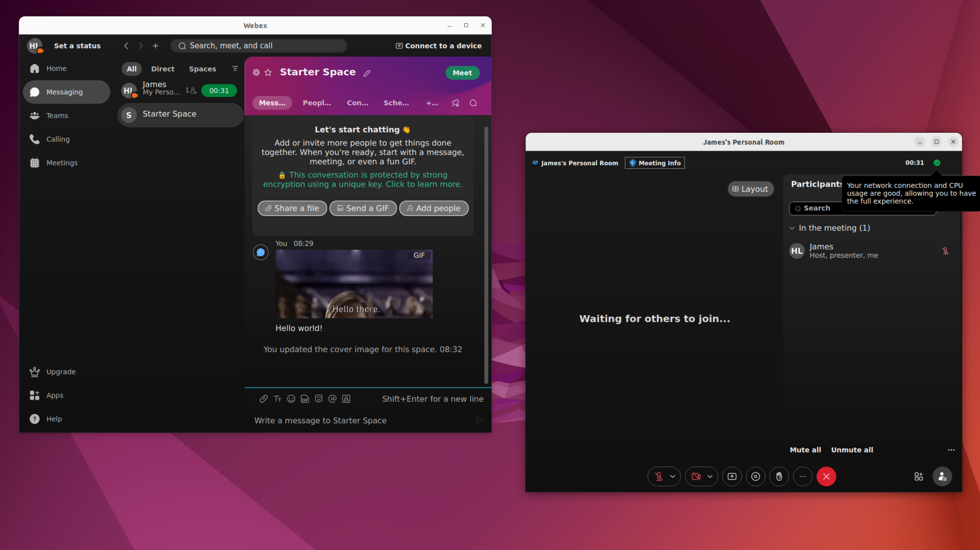This screenshot has width=980, height=550.
Task: Attach a file with the paperclip icon
Action: 263,398
